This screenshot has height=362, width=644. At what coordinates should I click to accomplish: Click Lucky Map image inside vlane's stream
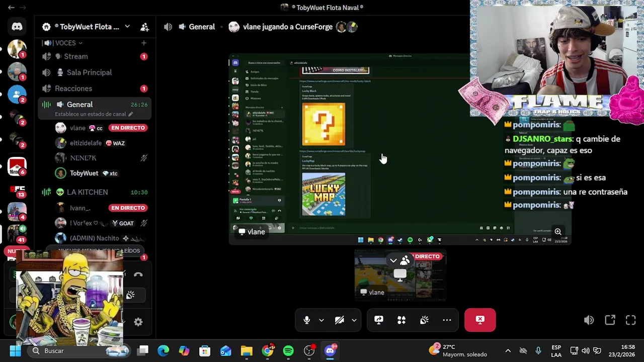[x=324, y=194]
